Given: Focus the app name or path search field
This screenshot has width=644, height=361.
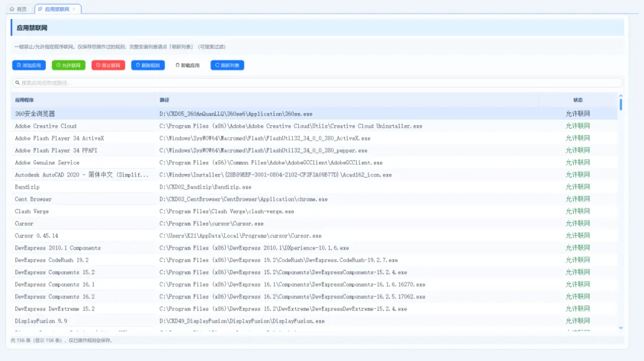Looking at the screenshot, I should (317, 83).
